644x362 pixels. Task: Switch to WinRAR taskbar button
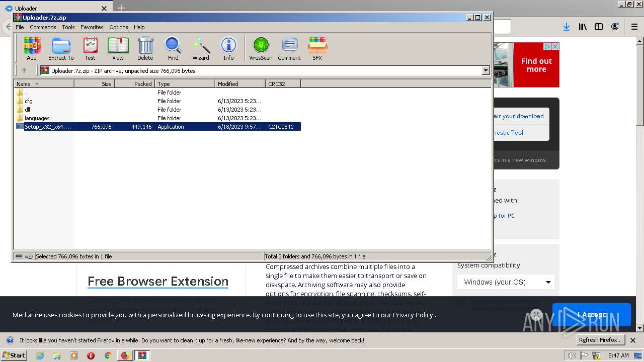142,355
